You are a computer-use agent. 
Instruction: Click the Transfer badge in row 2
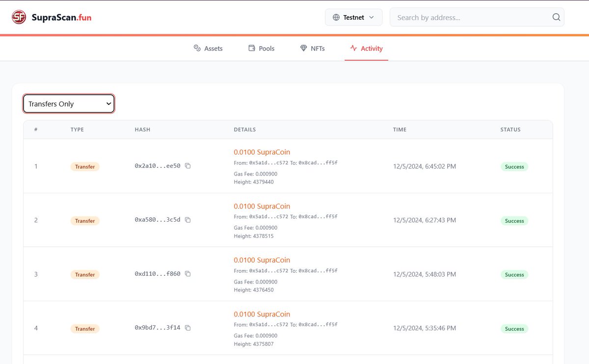coord(85,221)
